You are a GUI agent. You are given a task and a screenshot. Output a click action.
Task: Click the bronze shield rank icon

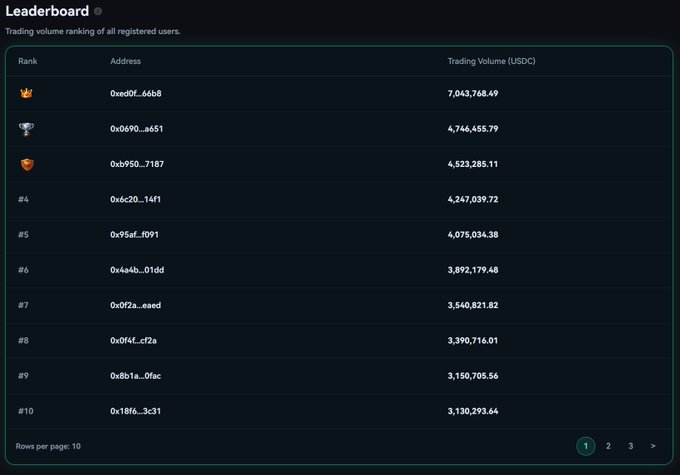pos(27,164)
